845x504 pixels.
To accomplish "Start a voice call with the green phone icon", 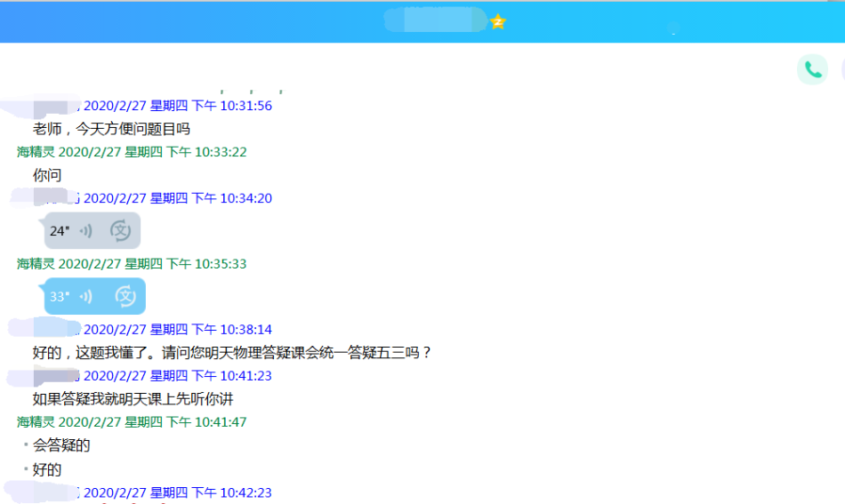I will [x=812, y=69].
